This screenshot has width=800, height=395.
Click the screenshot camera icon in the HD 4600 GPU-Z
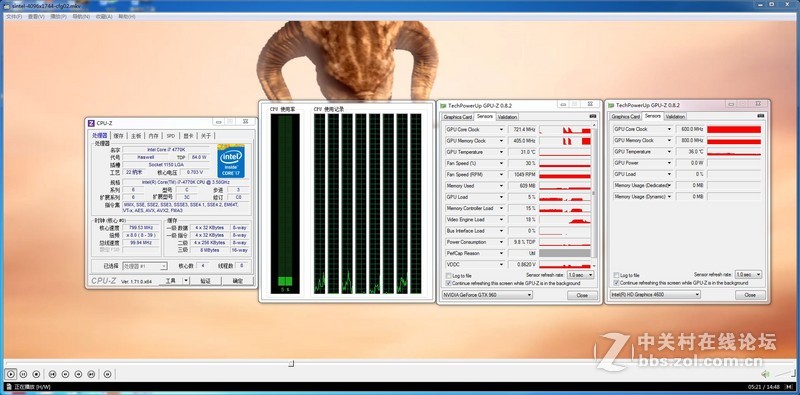[761, 116]
